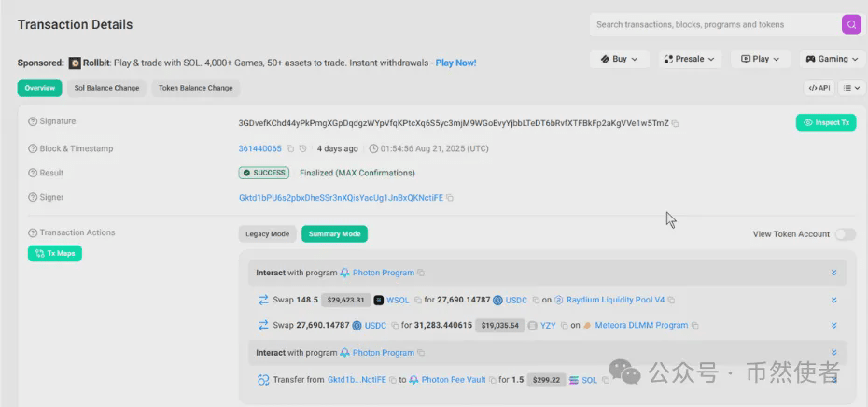Open the Buy dropdown menu

(620, 59)
